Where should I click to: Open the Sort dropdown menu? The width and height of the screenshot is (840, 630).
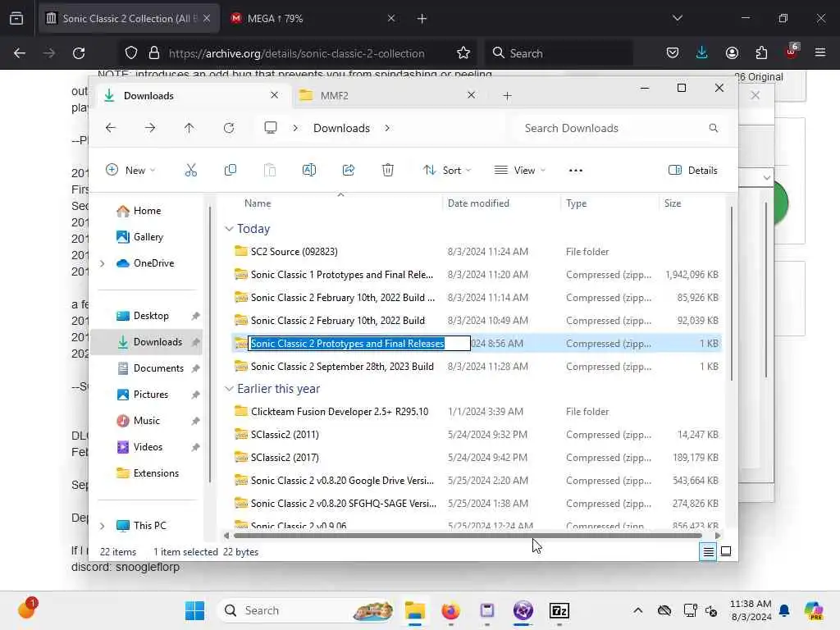[447, 171]
